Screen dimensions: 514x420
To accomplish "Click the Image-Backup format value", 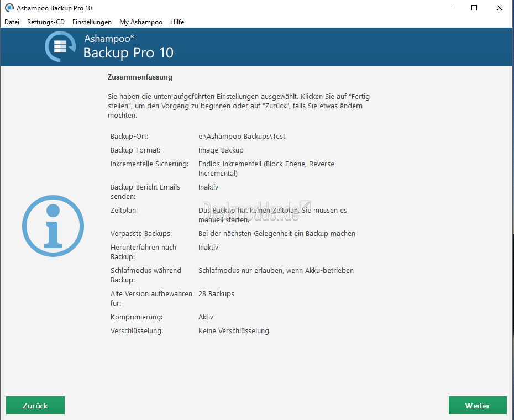I will pyautogui.click(x=221, y=150).
